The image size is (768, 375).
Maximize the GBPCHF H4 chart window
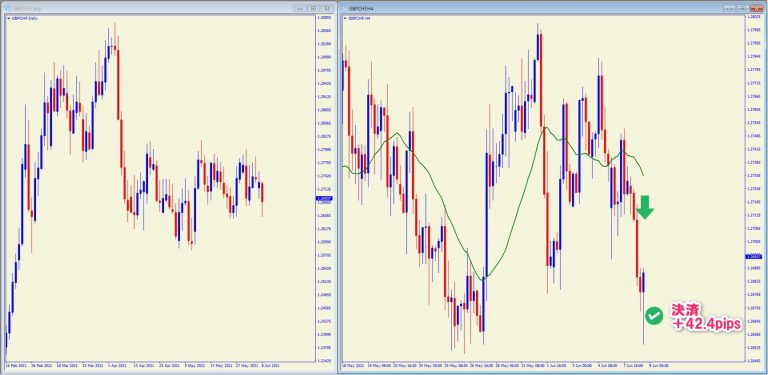743,8
